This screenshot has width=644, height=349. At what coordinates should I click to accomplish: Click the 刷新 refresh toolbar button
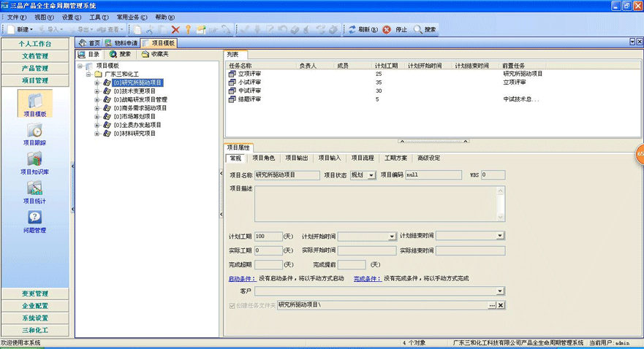(x=363, y=30)
